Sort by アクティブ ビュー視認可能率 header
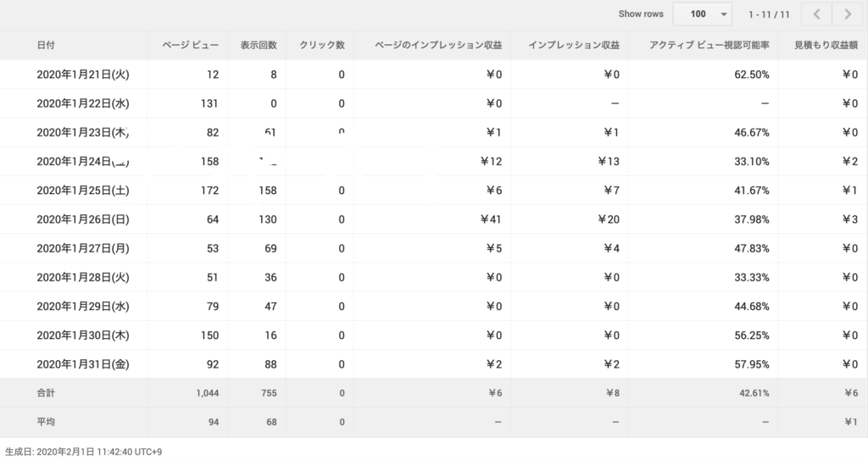868x460 pixels. (x=709, y=45)
